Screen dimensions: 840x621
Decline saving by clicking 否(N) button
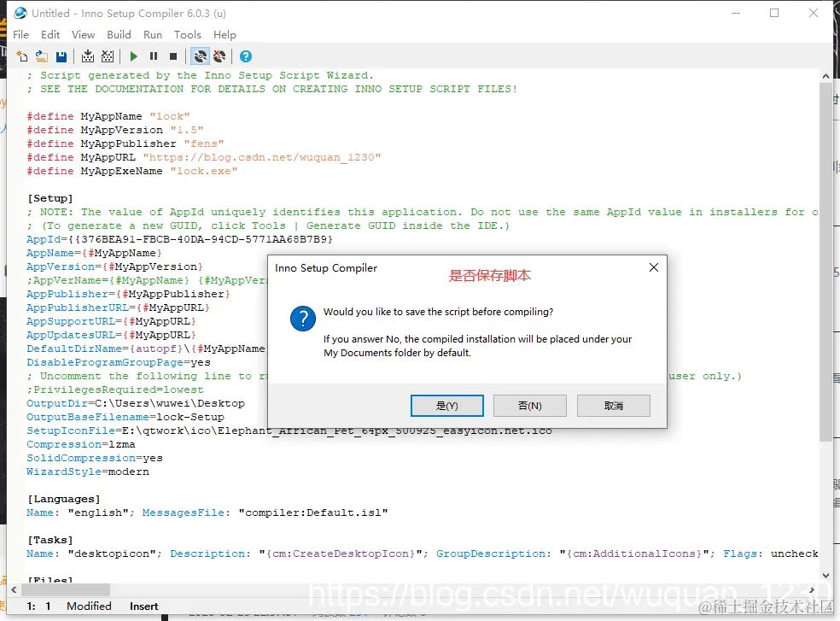(x=530, y=406)
